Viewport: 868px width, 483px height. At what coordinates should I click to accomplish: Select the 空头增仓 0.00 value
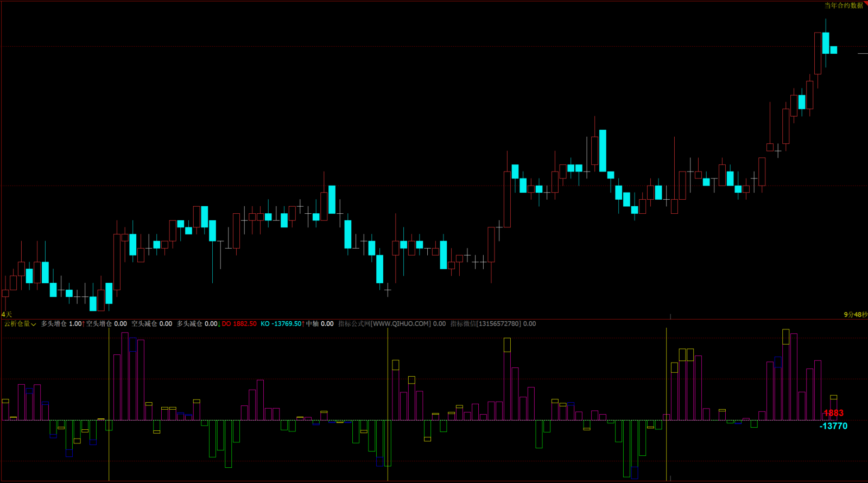tap(106, 324)
